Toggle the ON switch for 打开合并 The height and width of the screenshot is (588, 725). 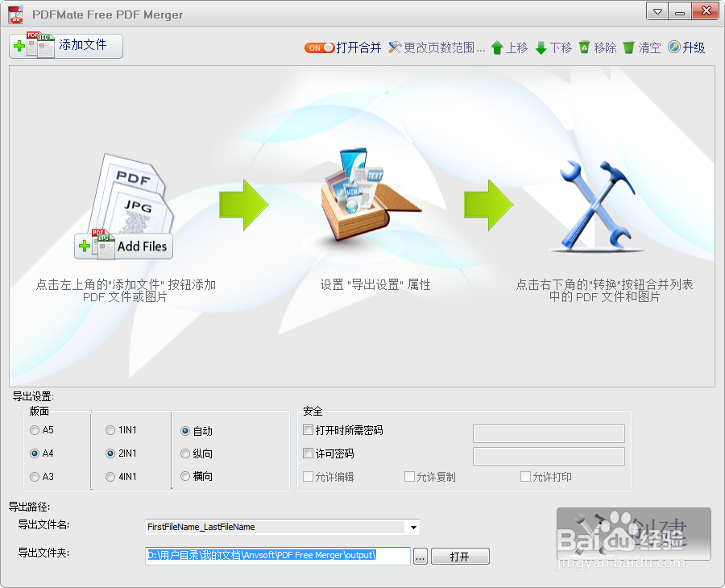coord(320,48)
